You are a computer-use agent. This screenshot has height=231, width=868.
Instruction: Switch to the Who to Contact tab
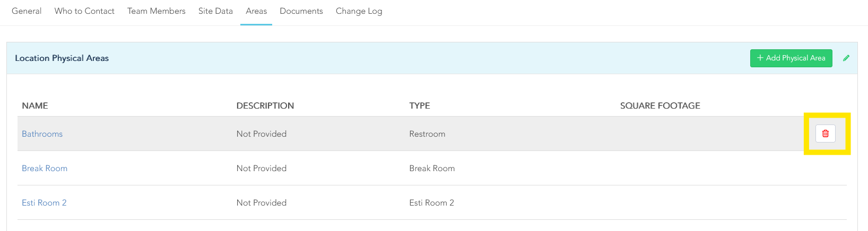84,11
